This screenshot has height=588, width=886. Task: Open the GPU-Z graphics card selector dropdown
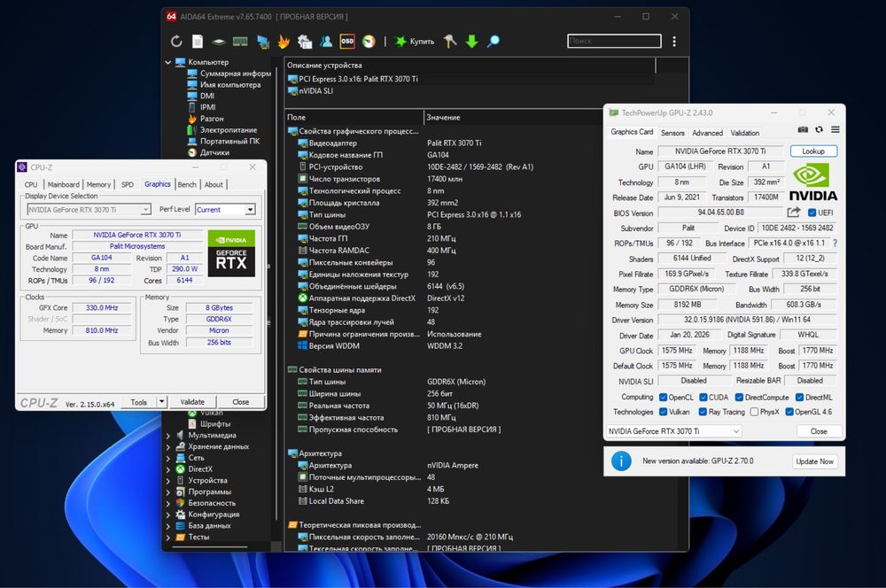(x=673, y=431)
